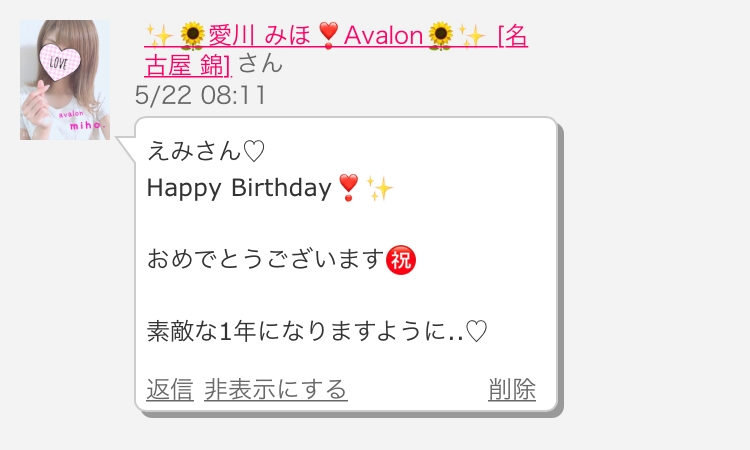Open 愛川 みほ's profile photo thumbnail
This screenshot has height=450, width=750.
65,80
